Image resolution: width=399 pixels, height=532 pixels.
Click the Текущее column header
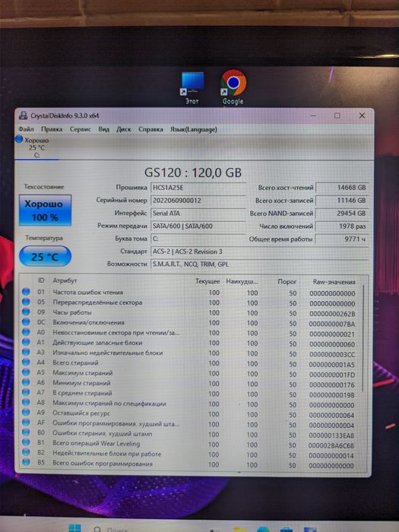pos(207,281)
